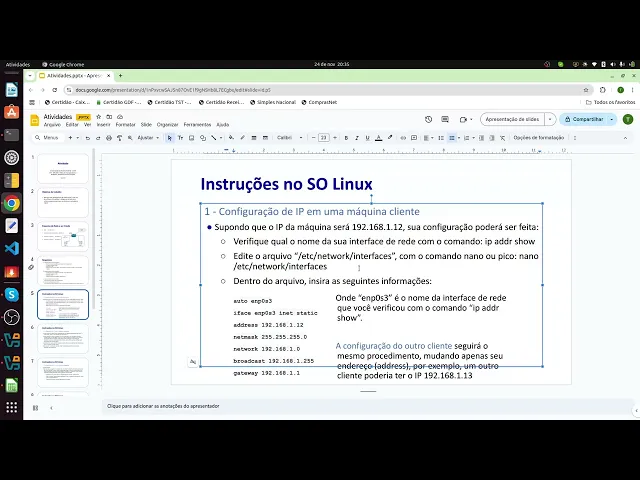This screenshot has height=480, width=640.
Task: Click the Fill color bucket icon
Action: [231, 138]
